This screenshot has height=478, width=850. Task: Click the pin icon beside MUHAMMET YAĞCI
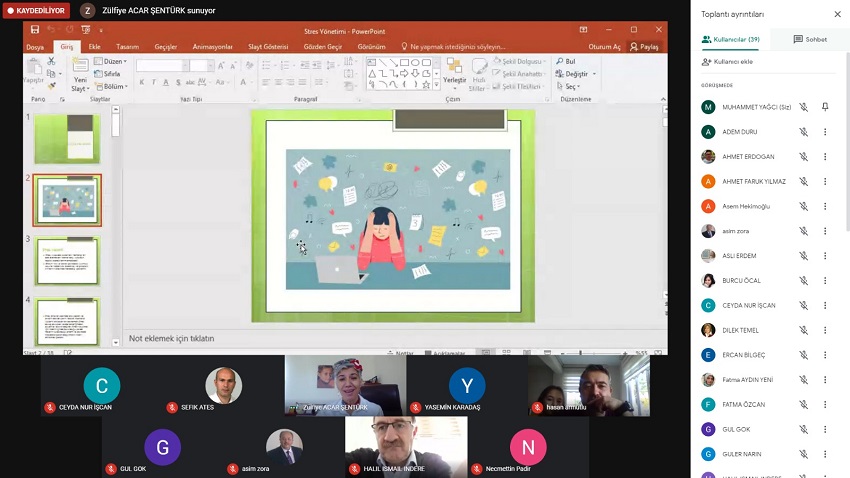[x=825, y=107]
